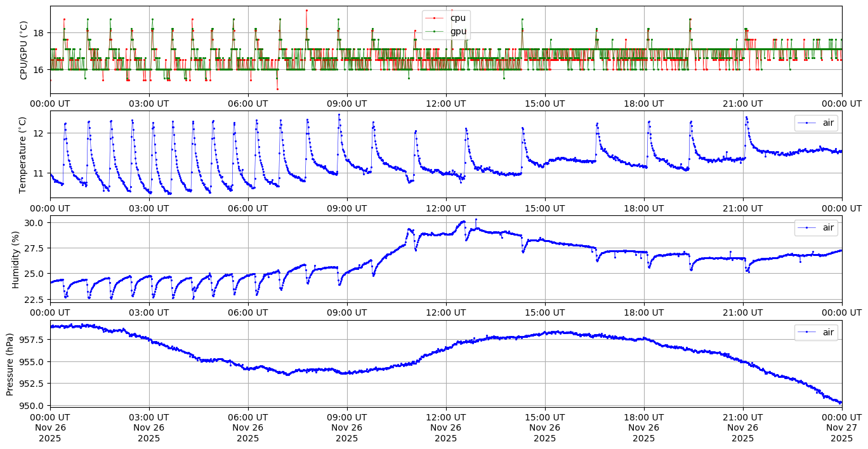Screen dimensions: 868x449
Task: Click the 30.0 tick on Humidity axis
Action: (x=34, y=223)
